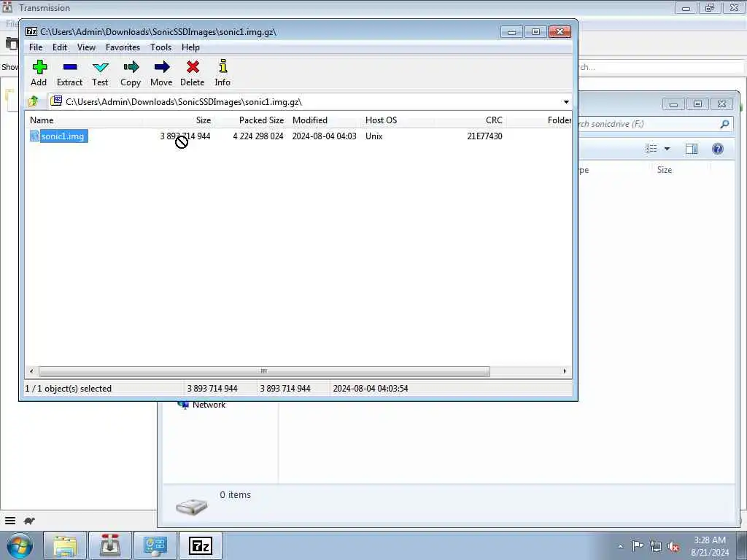Open the Tools menu

(x=160, y=47)
